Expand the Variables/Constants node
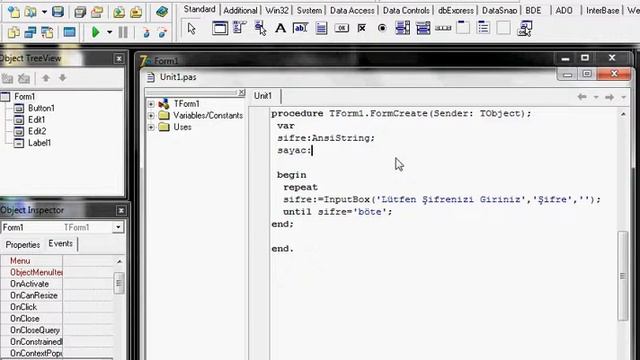 (x=151, y=116)
